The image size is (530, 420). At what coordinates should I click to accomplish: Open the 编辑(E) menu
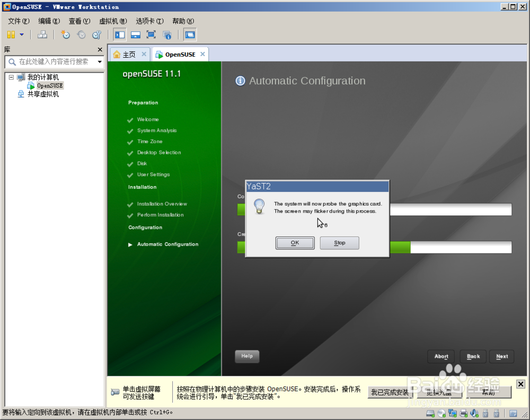[x=49, y=21]
